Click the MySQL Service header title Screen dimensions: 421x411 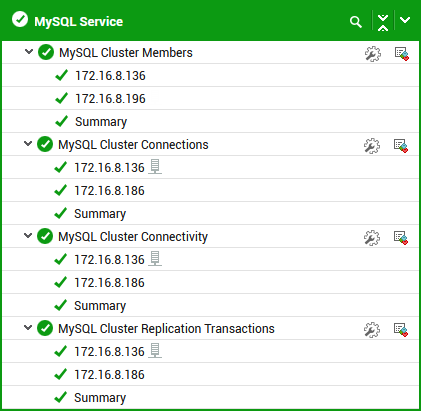79,22
